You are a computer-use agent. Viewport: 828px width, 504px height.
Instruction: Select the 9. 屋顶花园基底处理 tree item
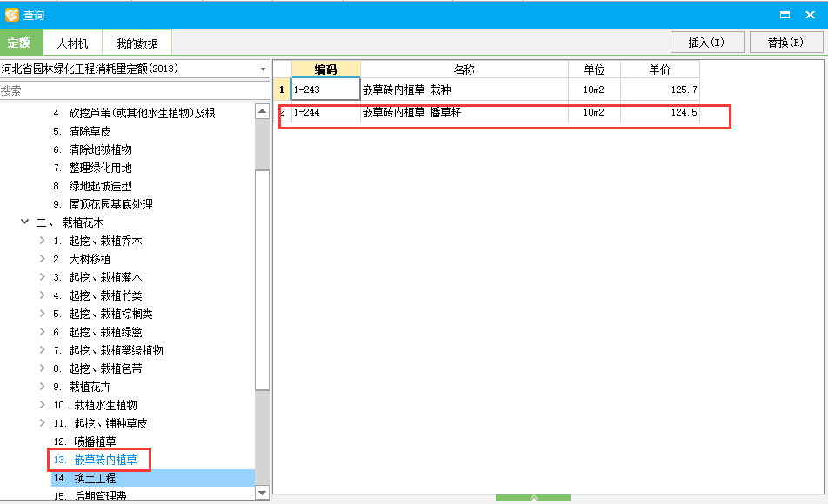pos(103,204)
